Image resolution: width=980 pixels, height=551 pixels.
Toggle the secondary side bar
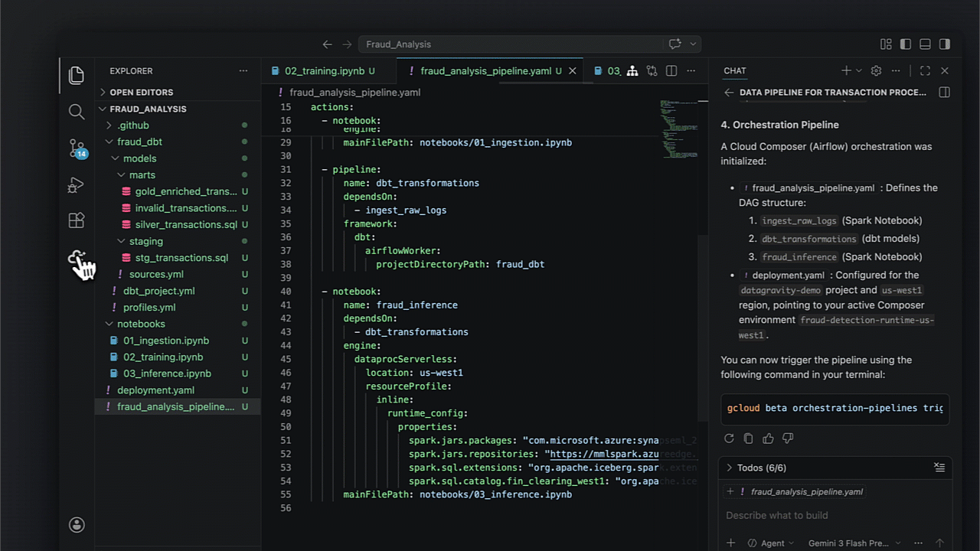(x=945, y=44)
